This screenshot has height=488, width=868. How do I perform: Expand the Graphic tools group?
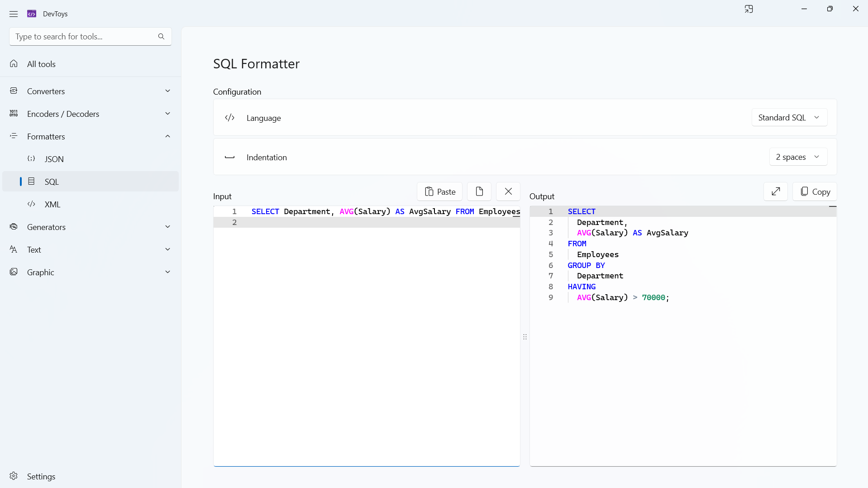[91, 272]
